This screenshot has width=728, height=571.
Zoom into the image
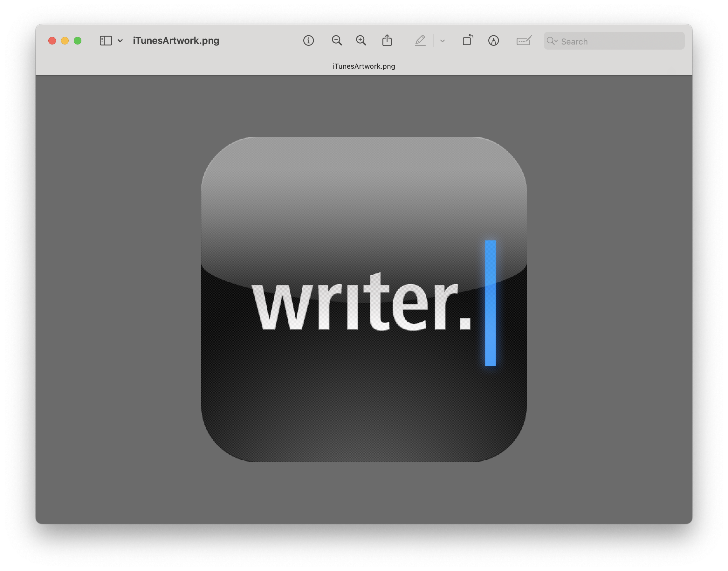pyautogui.click(x=361, y=41)
